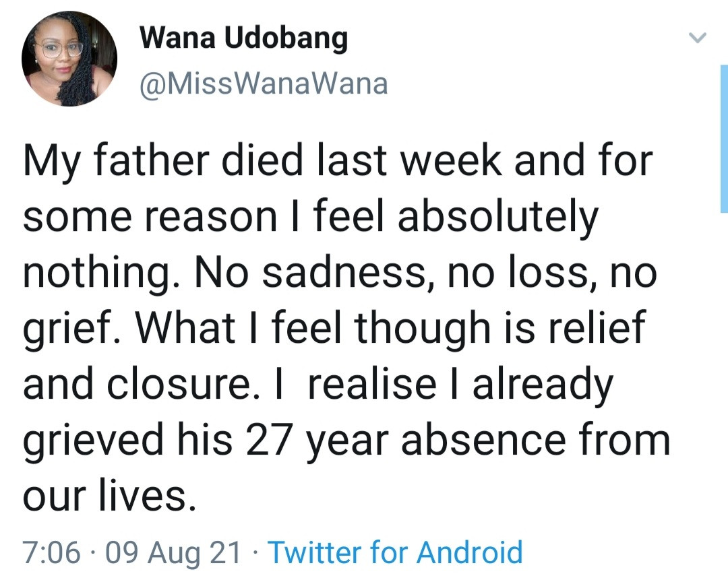728x584 pixels.
Task: Click the display name Wana Udobang
Action: coord(243,39)
